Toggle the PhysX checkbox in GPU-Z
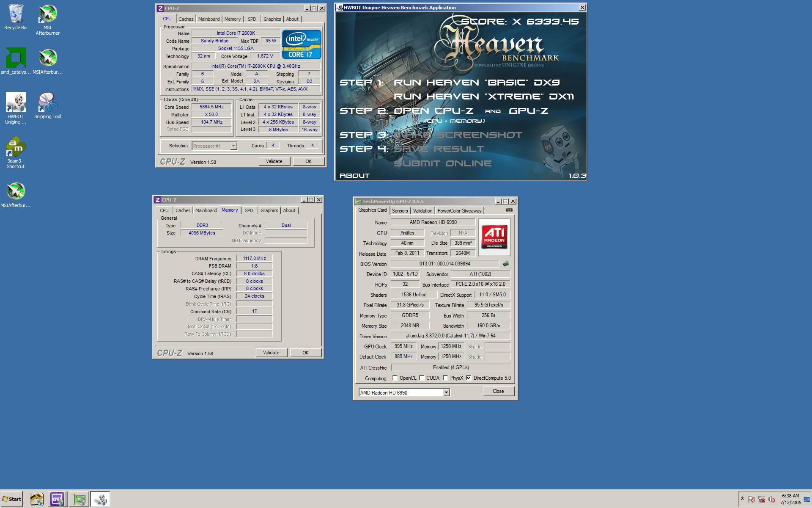 click(445, 378)
